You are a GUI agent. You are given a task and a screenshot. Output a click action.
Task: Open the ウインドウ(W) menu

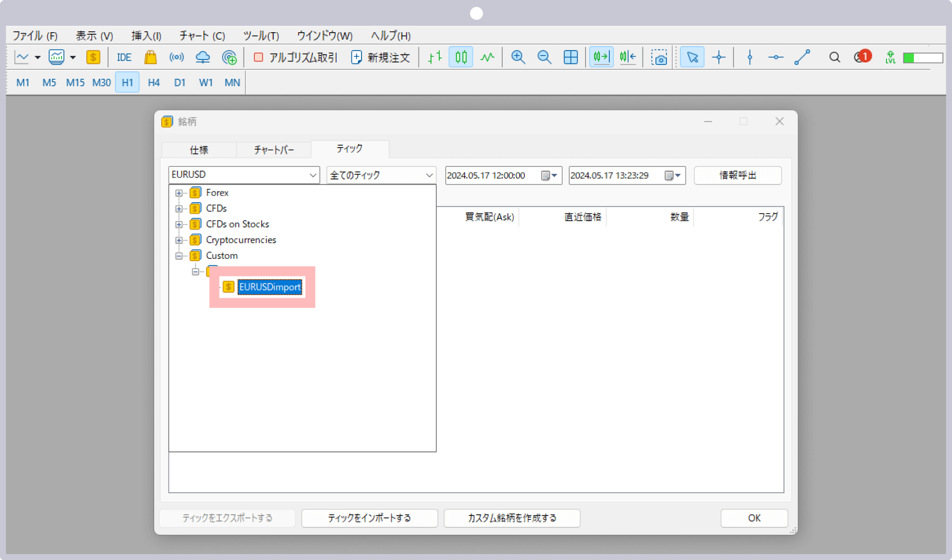tap(325, 36)
